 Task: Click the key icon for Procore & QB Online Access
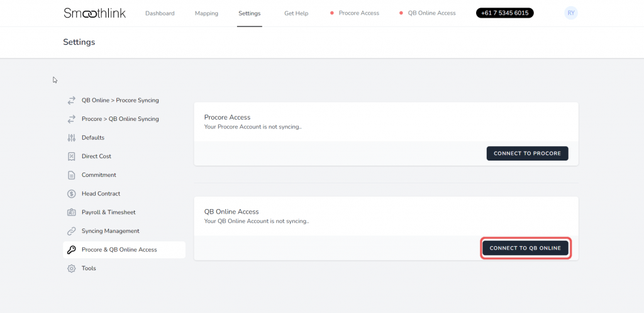tap(72, 249)
